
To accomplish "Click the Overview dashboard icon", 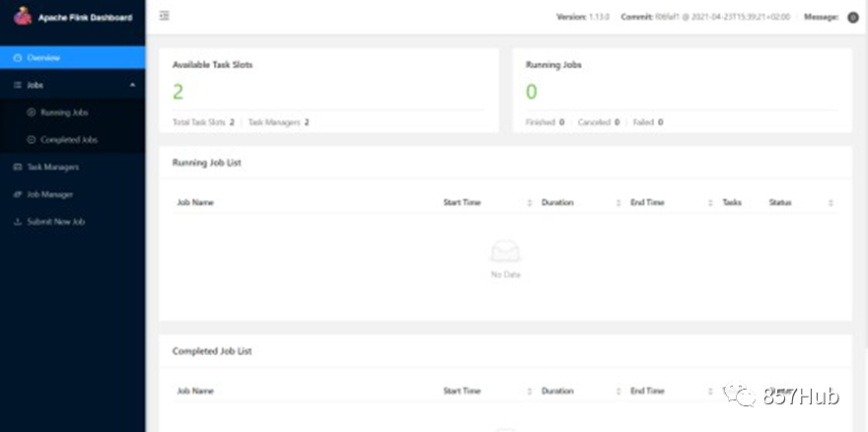I will tap(18, 57).
